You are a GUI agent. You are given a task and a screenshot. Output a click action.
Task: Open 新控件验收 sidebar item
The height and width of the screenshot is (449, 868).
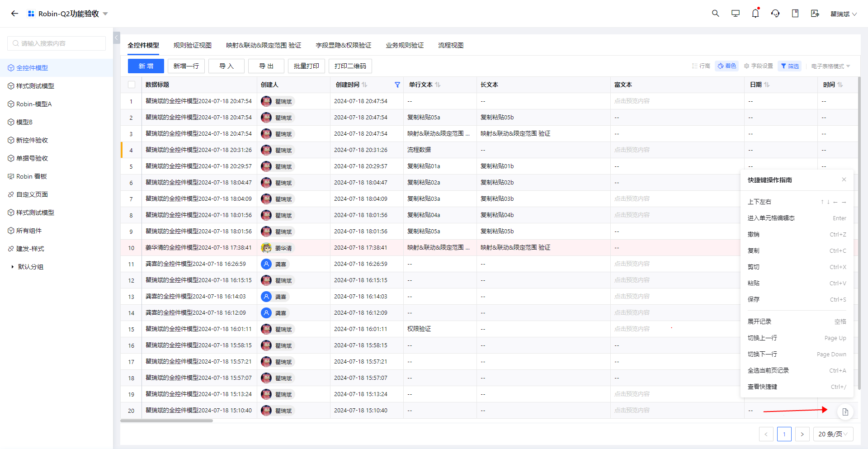[x=57, y=140]
